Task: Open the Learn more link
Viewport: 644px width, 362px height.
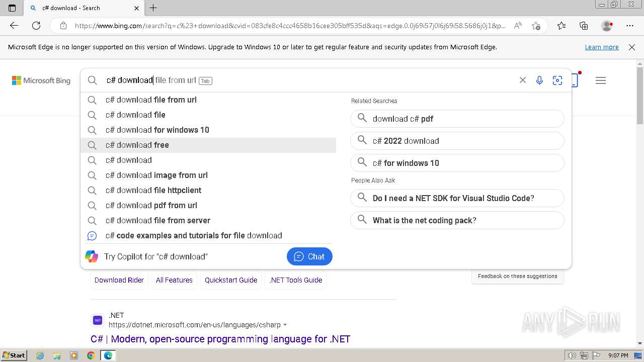Action: tap(602, 47)
